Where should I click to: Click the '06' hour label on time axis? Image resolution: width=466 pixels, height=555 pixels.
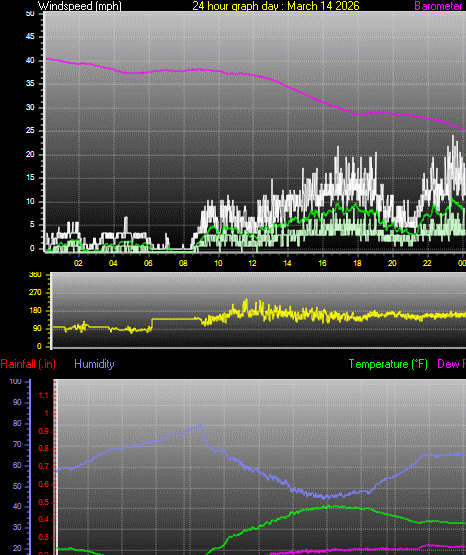point(148,263)
